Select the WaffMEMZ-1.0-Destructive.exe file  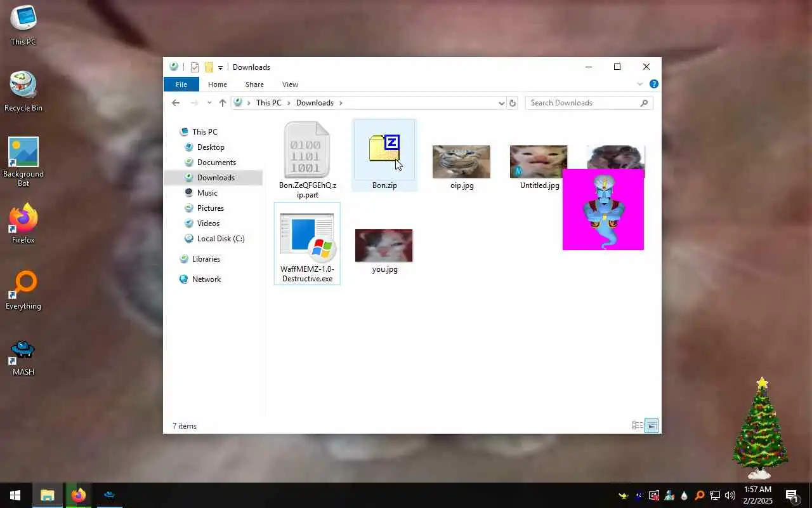307,244
